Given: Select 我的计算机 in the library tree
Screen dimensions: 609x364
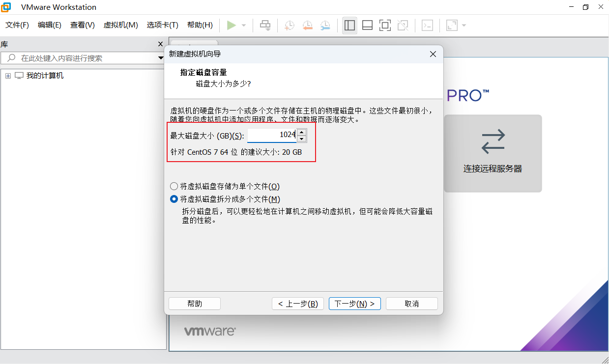Looking at the screenshot, I should (45, 76).
